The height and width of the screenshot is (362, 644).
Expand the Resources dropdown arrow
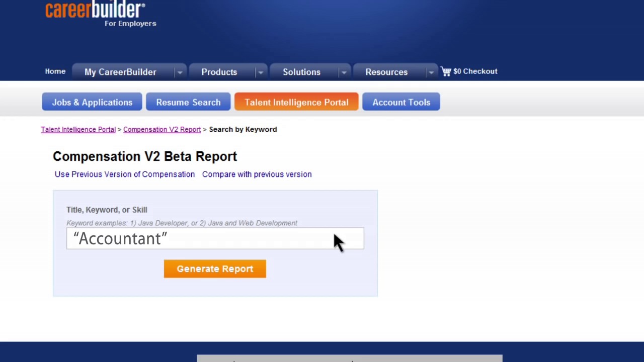[x=431, y=72]
